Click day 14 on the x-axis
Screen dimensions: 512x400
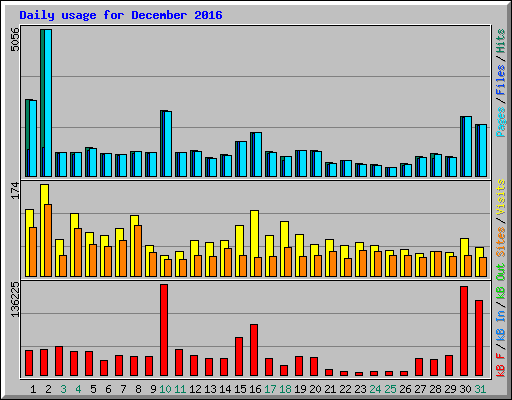(225, 389)
